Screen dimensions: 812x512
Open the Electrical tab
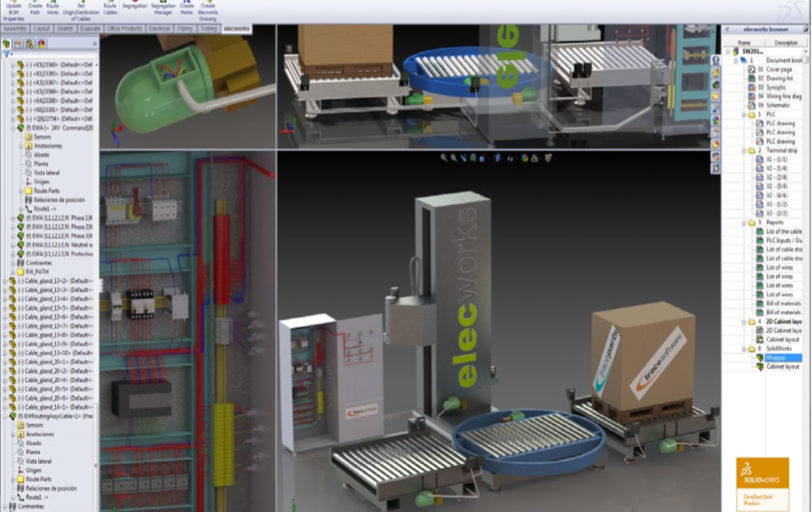[x=159, y=29]
